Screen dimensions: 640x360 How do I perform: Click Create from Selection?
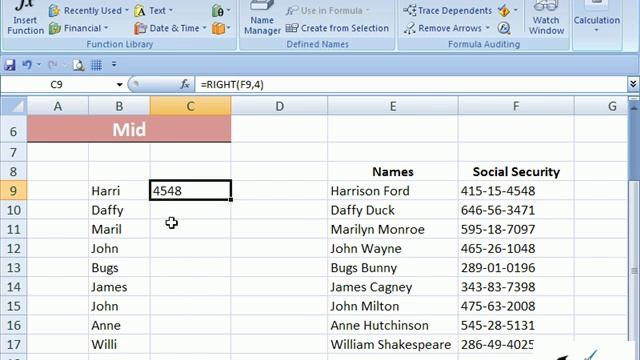coord(337,28)
